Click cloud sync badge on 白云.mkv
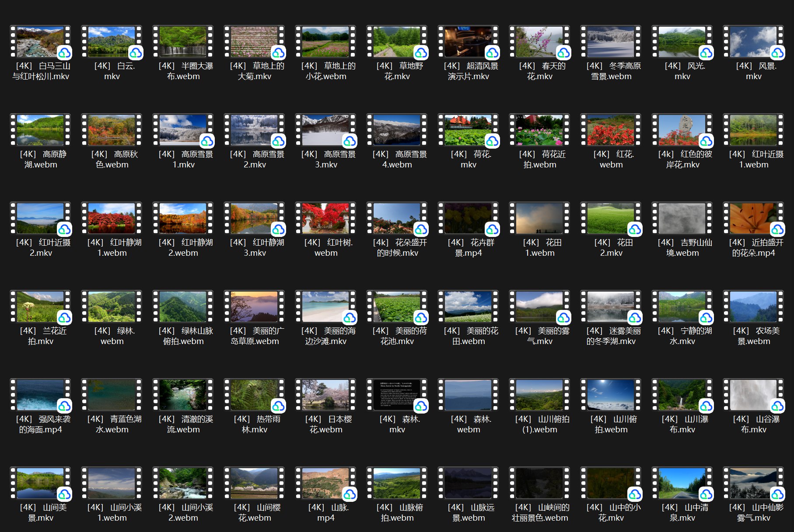Viewport: 794px width, 532px height. [136, 53]
